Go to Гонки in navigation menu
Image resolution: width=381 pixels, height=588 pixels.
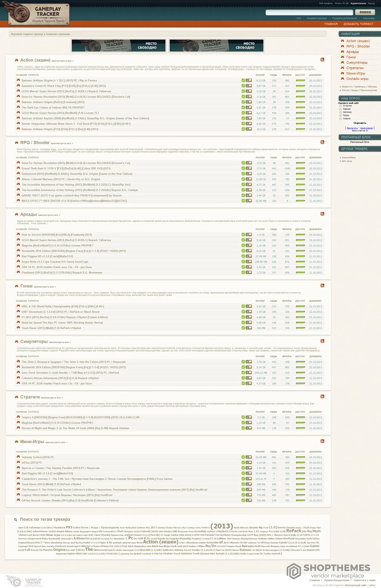click(x=351, y=57)
